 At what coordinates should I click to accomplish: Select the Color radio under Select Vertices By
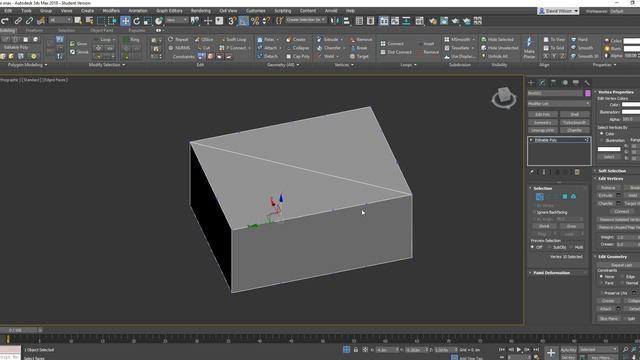click(x=601, y=133)
